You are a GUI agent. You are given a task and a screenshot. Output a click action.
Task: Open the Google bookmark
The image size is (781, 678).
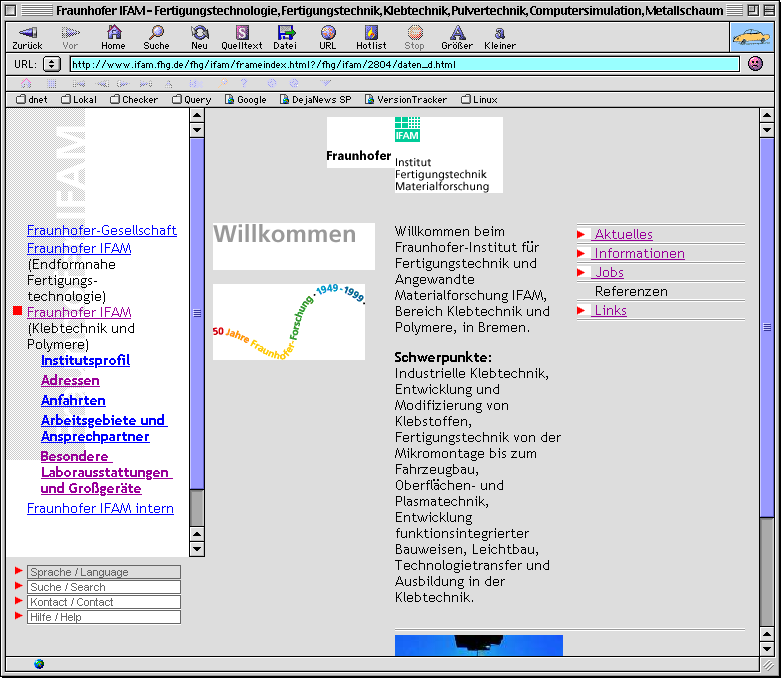tap(246, 100)
